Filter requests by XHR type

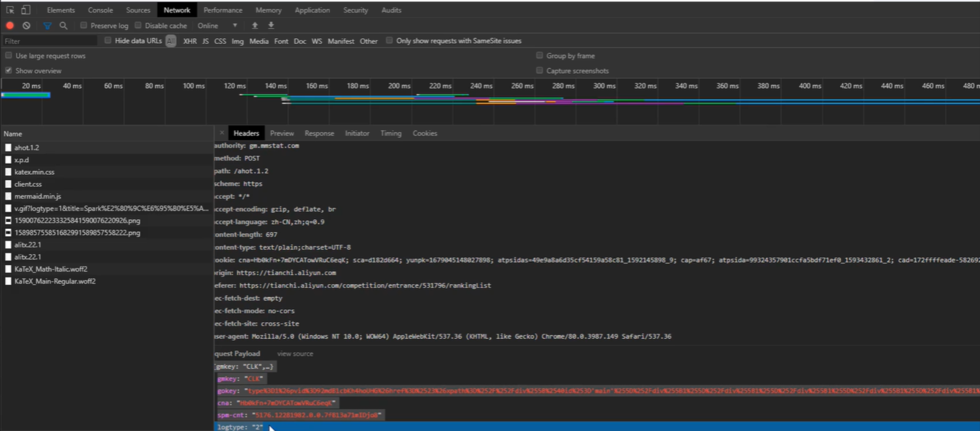pyautogui.click(x=190, y=41)
